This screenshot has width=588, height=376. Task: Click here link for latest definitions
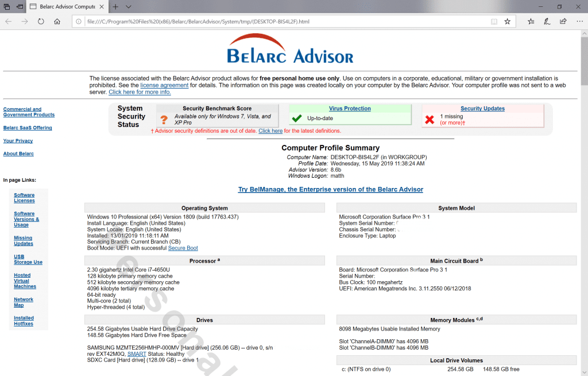click(x=270, y=131)
